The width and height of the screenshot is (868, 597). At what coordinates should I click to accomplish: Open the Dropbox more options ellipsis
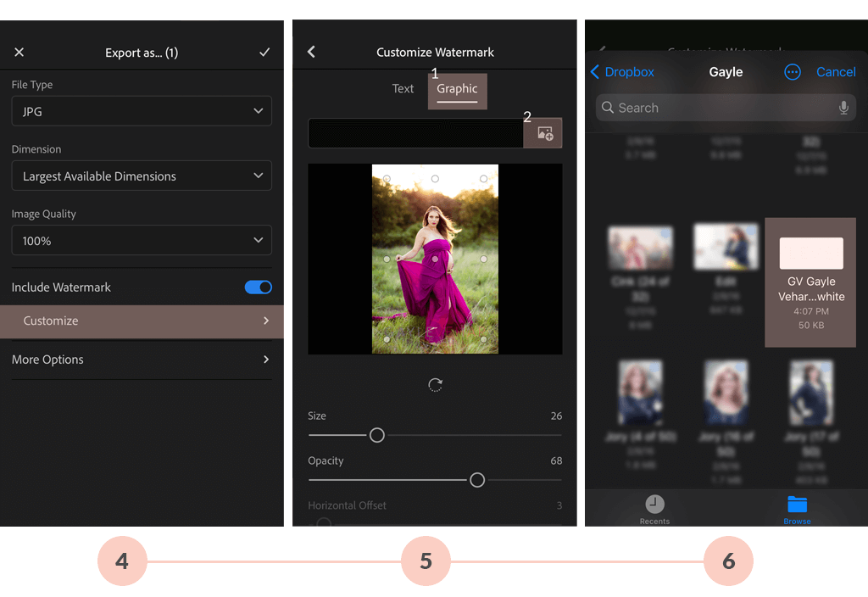click(793, 72)
